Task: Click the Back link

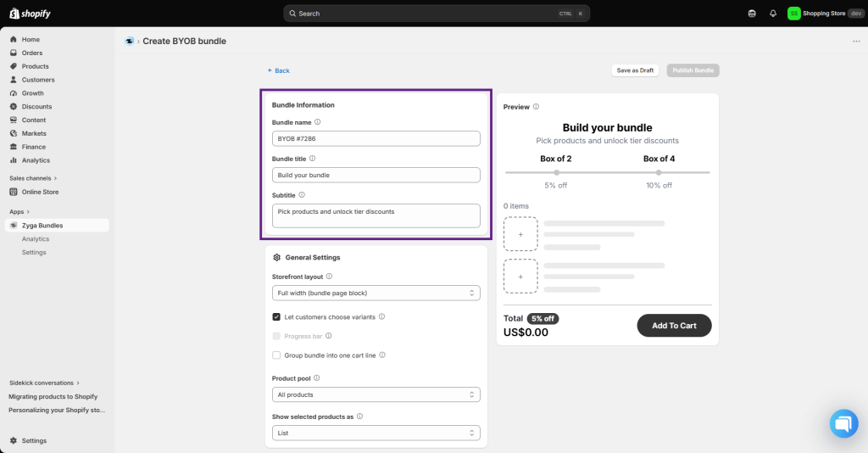Action: click(278, 70)
